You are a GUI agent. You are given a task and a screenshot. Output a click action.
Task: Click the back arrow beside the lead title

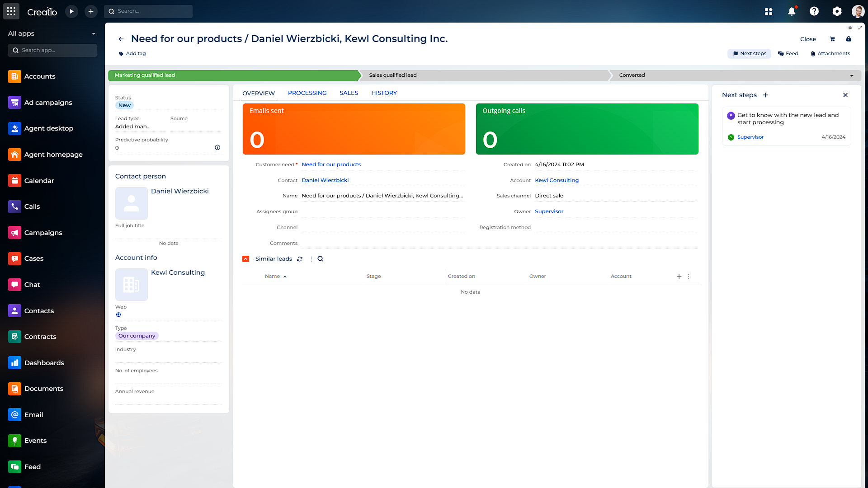click(x=121, y=39)
